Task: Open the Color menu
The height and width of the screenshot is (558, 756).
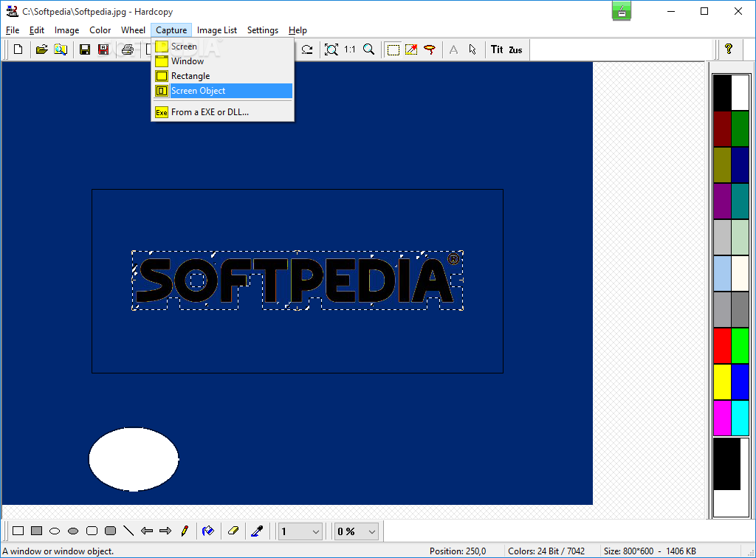Action: [x=100, y=30]
